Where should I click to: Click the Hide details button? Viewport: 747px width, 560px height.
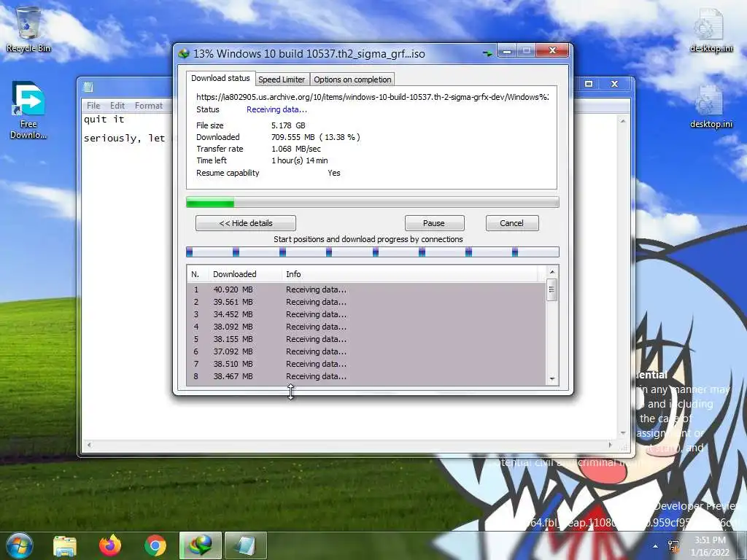point(246,223)
